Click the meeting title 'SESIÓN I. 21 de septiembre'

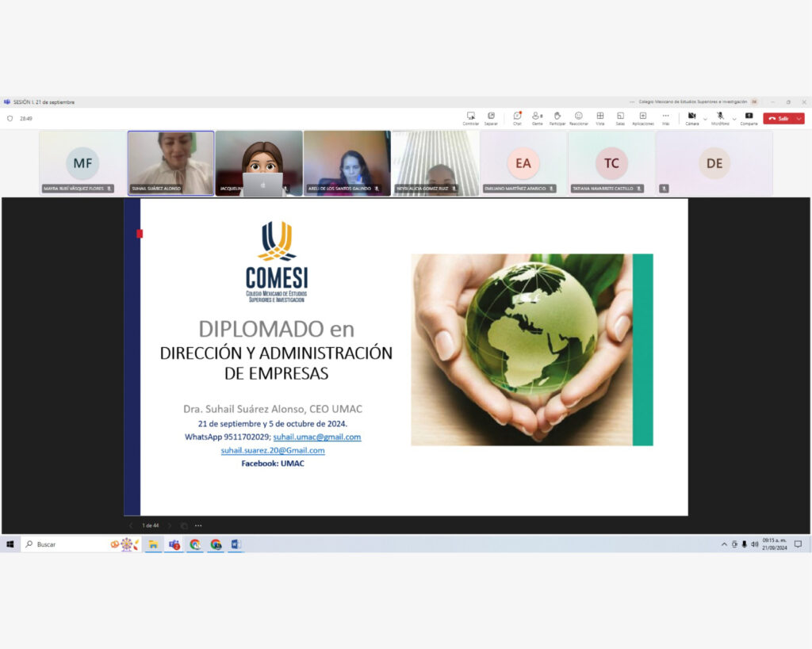[x=44, y=102]
